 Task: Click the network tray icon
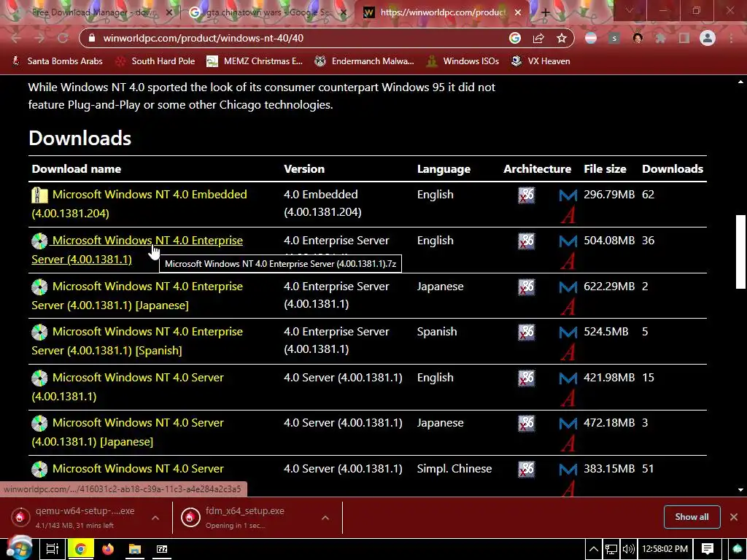pyautogui.click(x=611, y=549)
